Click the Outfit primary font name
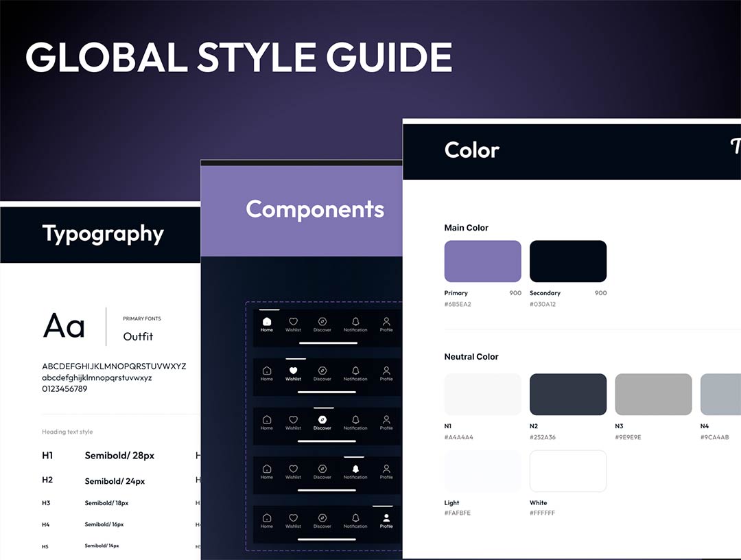Screen dimensions: 741x560 [x=138, y=336]
